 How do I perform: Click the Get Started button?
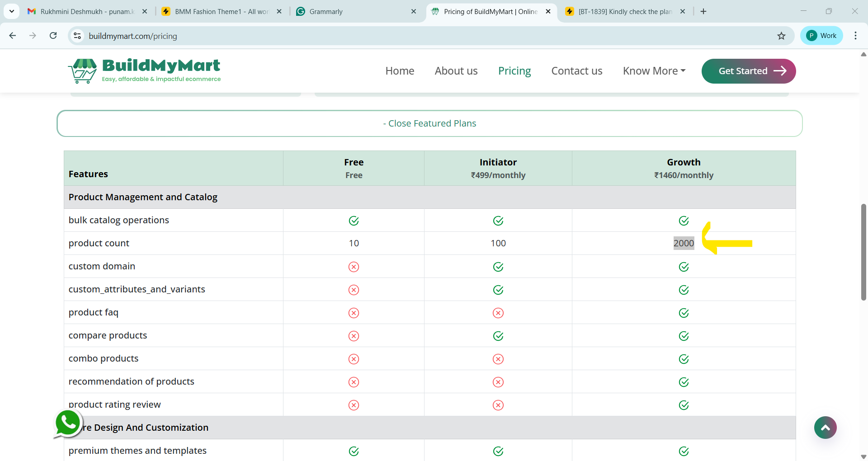[x=749, y=71]
